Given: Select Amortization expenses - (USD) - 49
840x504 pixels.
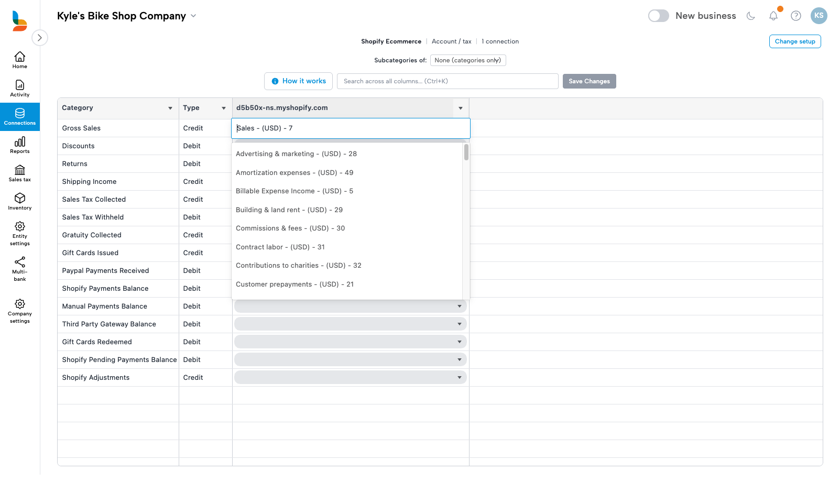Looking at the screenshot, I should coord(347,173).
